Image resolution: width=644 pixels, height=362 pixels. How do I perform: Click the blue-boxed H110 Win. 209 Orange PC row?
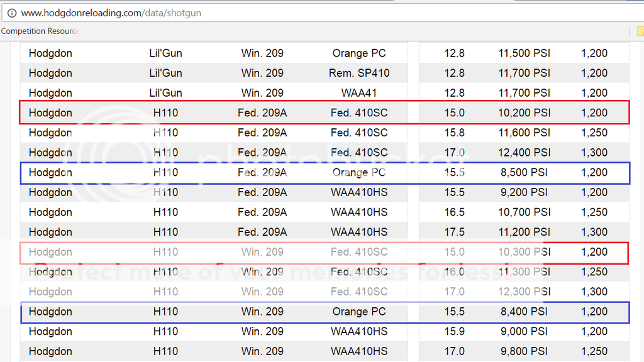(x=322, y=311)
